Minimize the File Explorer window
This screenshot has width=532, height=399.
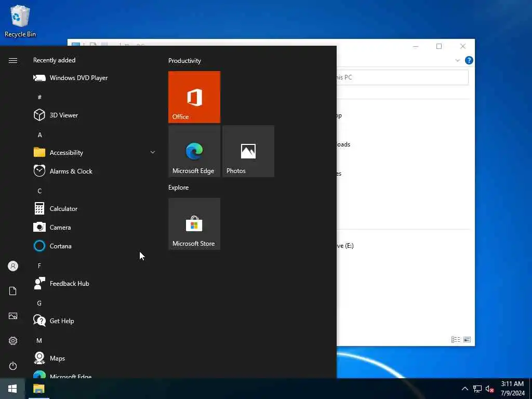416,46
